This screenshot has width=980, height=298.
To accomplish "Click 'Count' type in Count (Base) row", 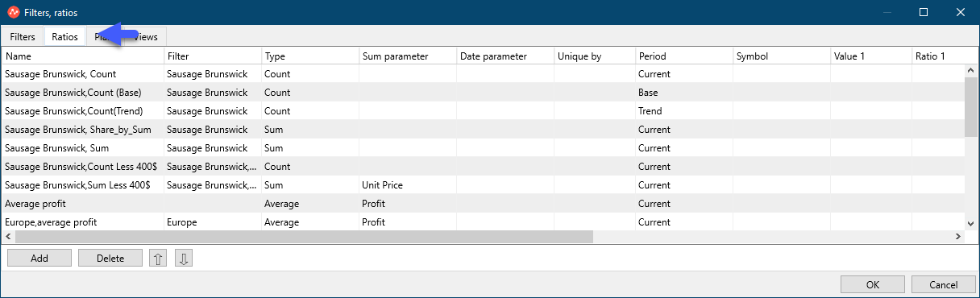I will [310, 93].
